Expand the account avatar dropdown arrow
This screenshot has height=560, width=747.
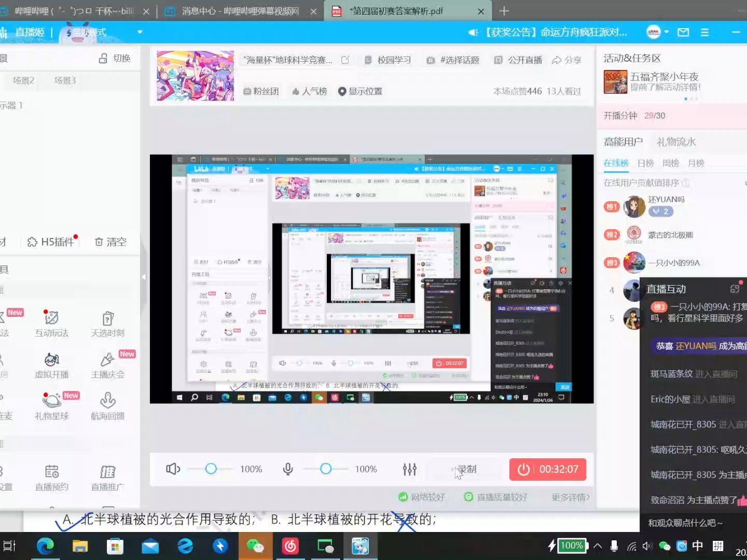pos(667,32)
